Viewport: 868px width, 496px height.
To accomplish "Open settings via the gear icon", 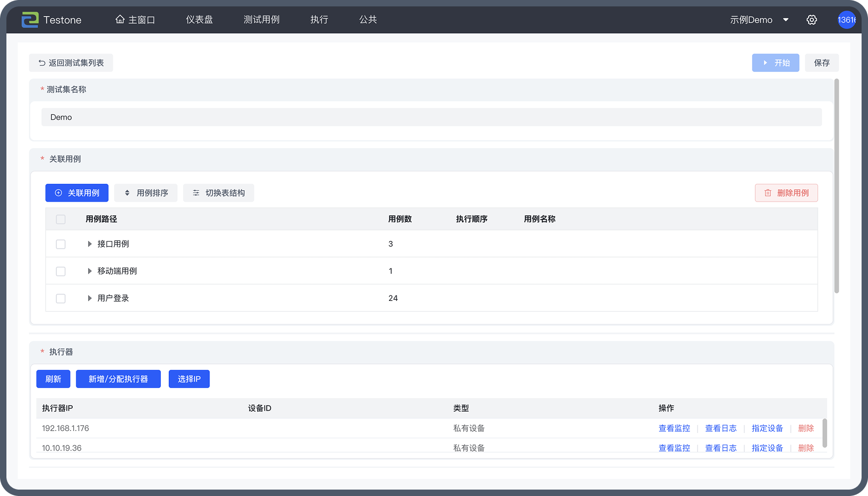I will click(811, 20).
